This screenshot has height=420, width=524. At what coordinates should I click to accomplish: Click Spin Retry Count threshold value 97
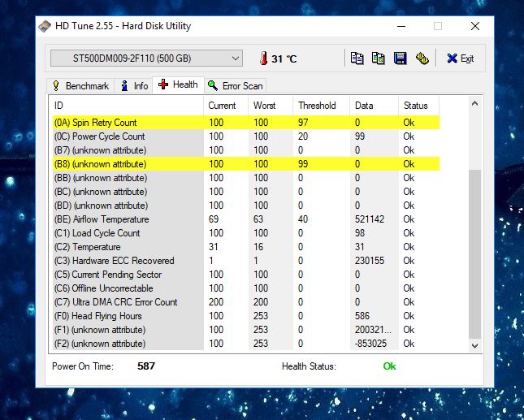(303, 123)
